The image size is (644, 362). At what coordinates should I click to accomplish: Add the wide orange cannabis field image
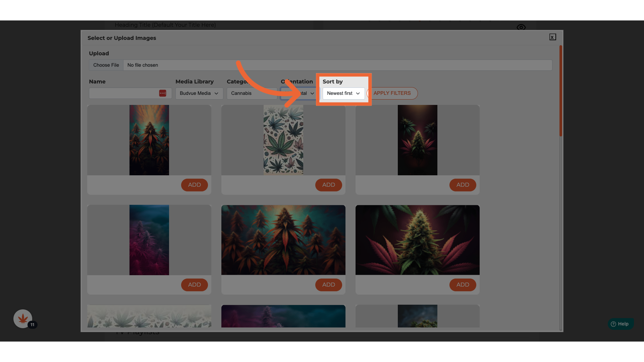click(328, 285)
